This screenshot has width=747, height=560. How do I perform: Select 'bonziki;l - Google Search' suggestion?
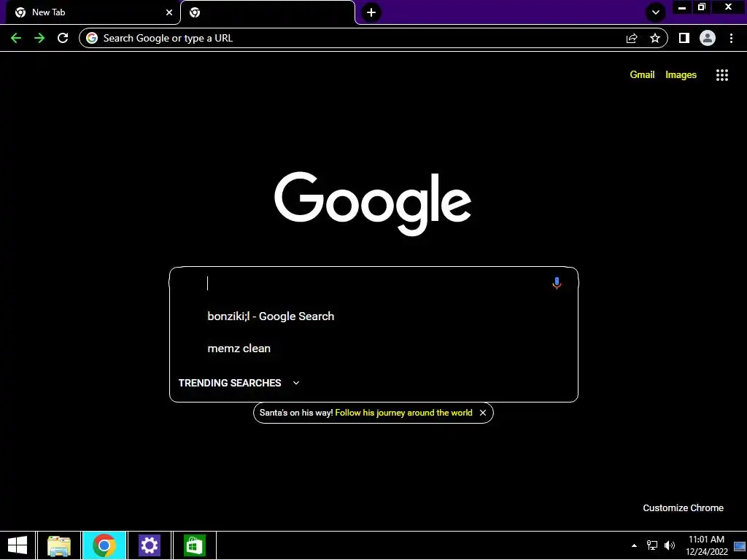[374, 316]
